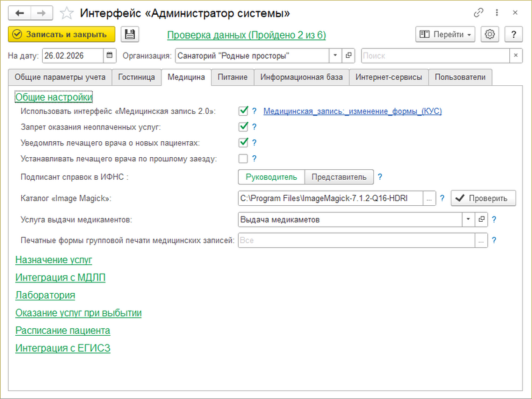
Task: Click into the Поиск search box
Action: coord(435,55)
